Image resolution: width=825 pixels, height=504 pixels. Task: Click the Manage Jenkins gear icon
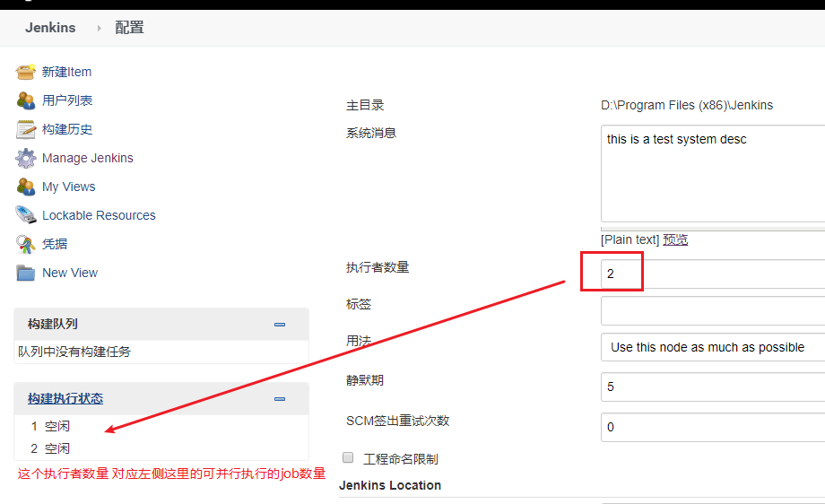(x=25, y=158)
